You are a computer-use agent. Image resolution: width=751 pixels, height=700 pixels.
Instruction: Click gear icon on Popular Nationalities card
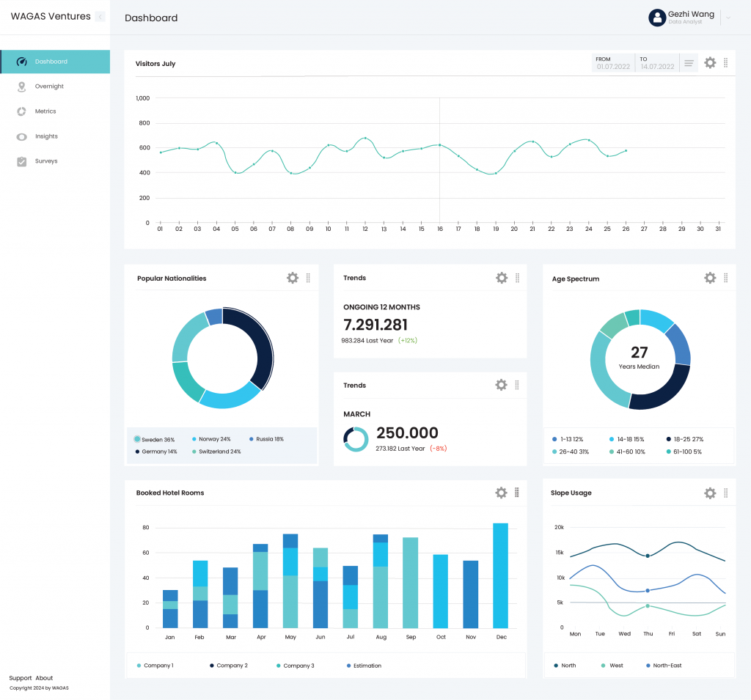tap(293, 278)
